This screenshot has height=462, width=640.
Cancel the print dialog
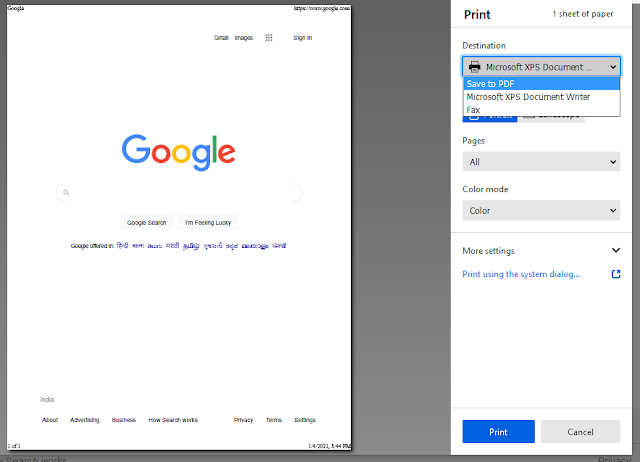(x=580, y=431)
